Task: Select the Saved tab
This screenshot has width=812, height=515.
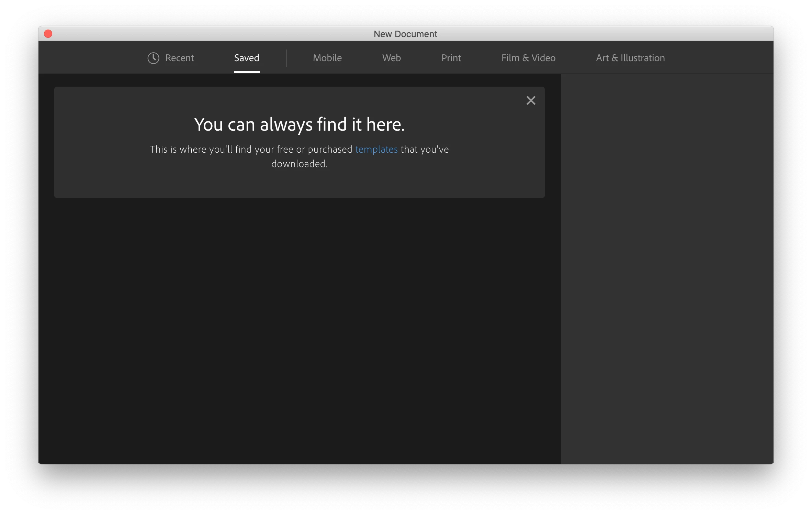Action: (x=247, y=58)
